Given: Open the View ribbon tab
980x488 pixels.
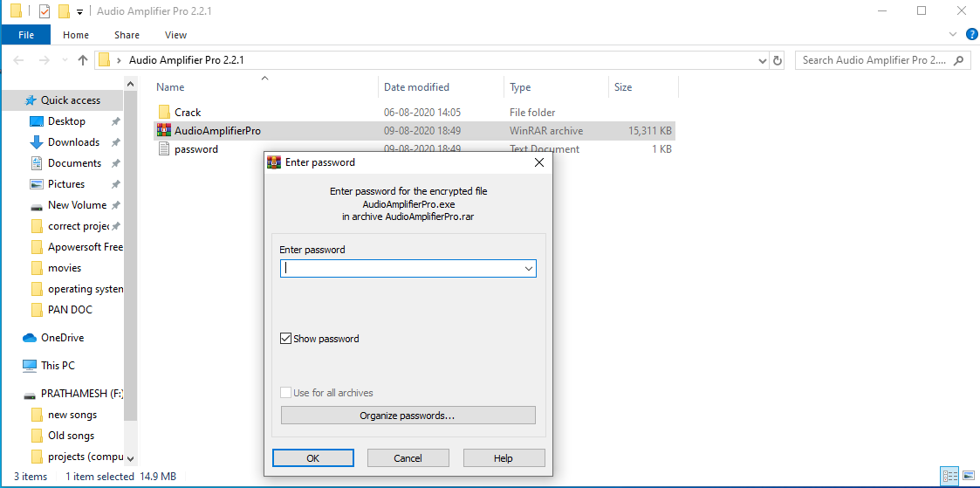Looking at the screenshot, I should tap(175, 35).
